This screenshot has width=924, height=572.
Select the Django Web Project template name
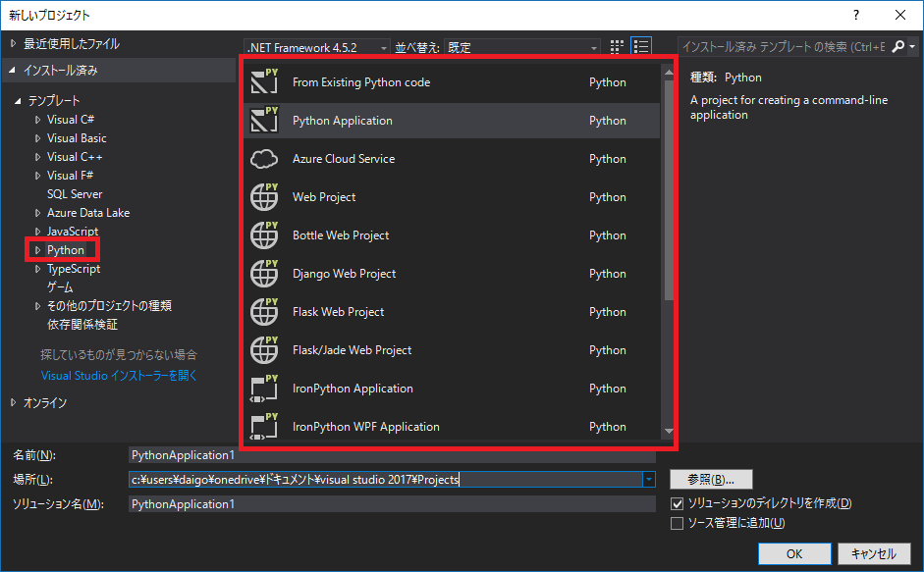coord(344,274)
